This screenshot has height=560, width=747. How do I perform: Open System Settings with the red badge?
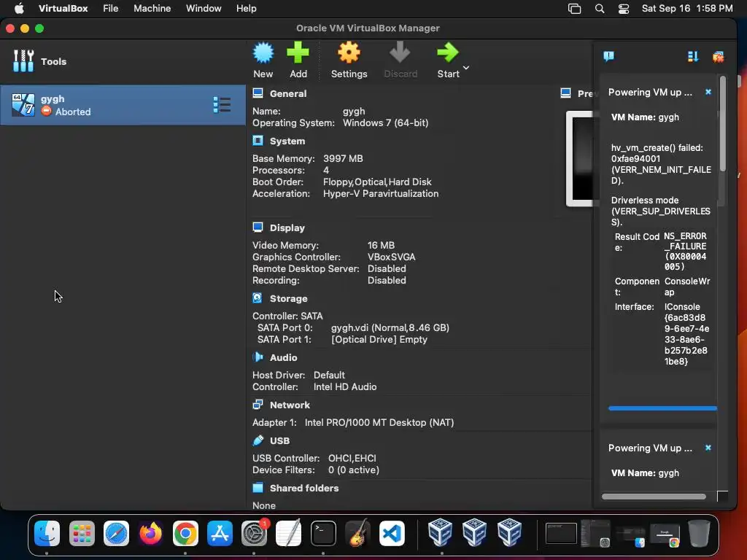(x=255, y=533)
